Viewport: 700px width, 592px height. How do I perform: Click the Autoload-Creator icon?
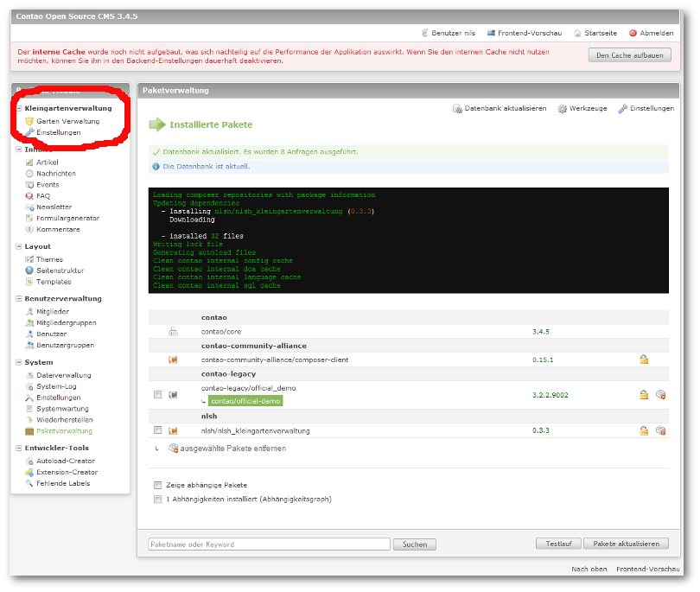point(29,461)
